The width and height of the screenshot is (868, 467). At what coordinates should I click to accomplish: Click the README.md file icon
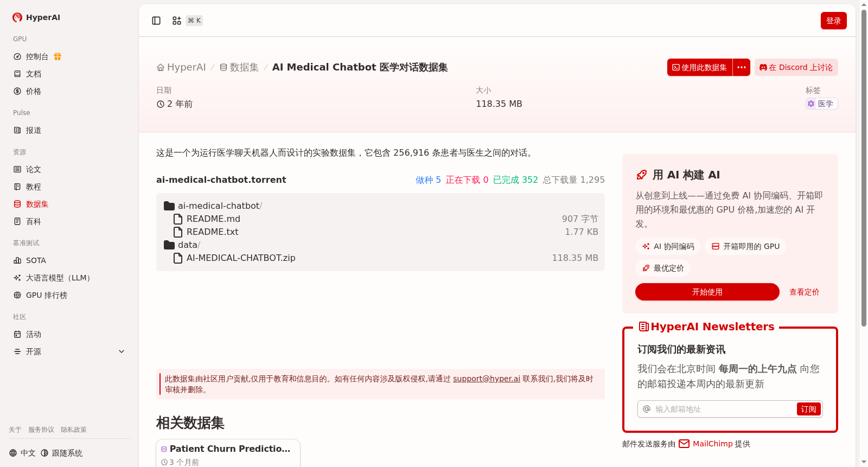click(178, 219)
